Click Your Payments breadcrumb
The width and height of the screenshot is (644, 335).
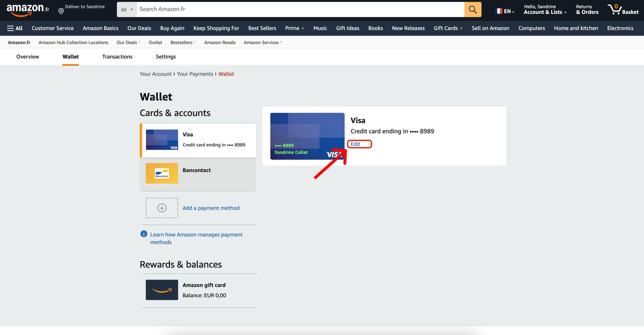(195, 74)
